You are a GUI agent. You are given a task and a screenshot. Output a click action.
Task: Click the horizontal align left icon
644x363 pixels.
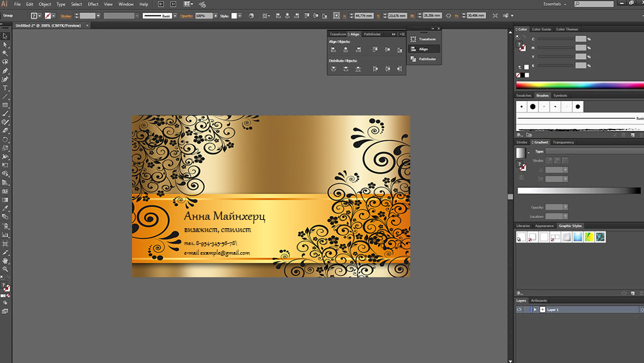(x=334, y=50)
